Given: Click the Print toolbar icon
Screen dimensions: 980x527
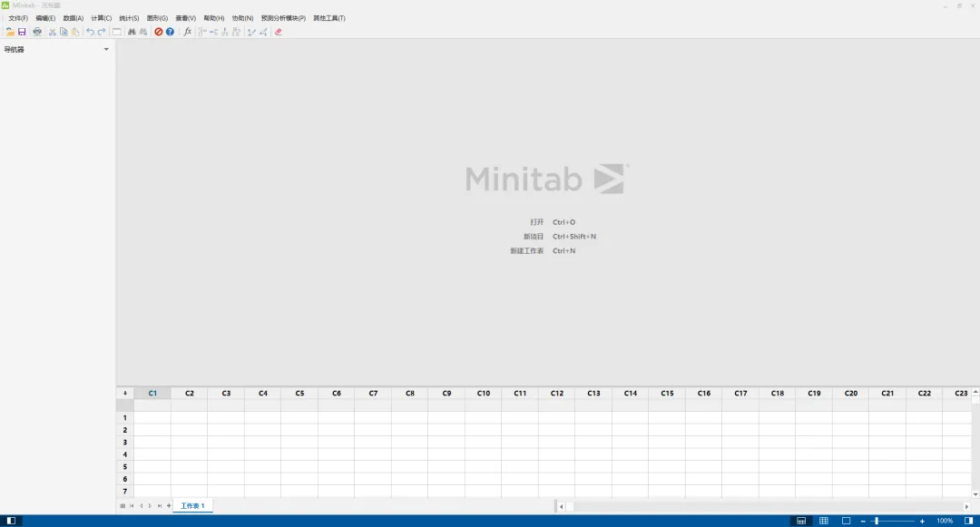Looking at the screenshot, I should [37, 32].
